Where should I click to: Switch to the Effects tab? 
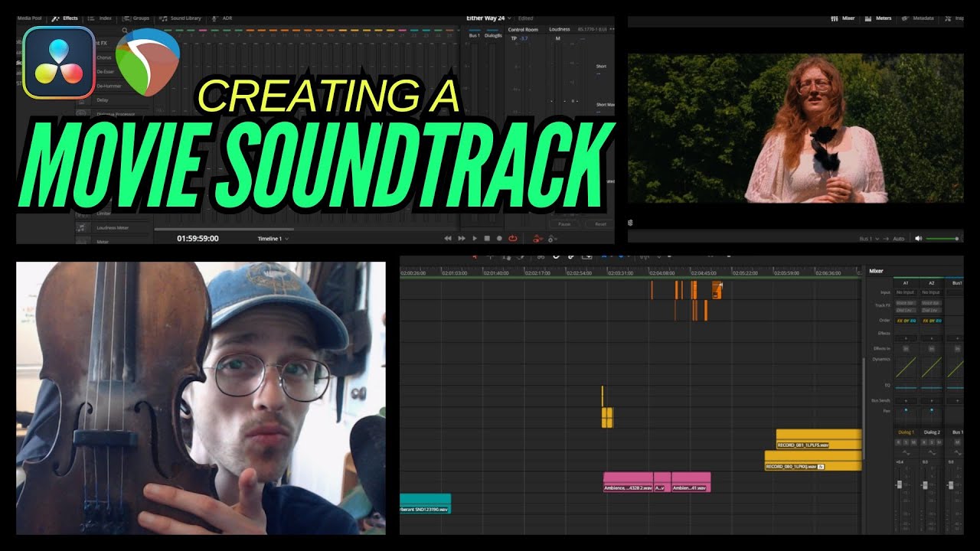65,17
